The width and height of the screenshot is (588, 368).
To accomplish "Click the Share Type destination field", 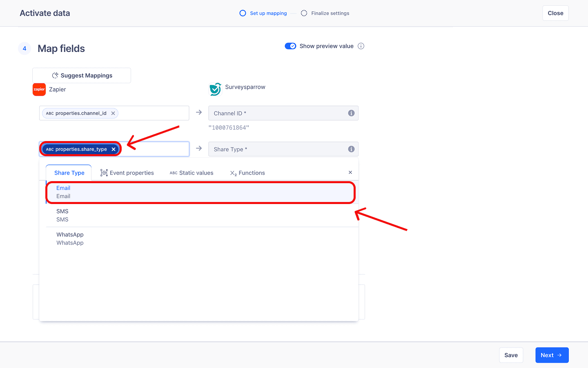I will pyautogui.click(x=283, y=149).
